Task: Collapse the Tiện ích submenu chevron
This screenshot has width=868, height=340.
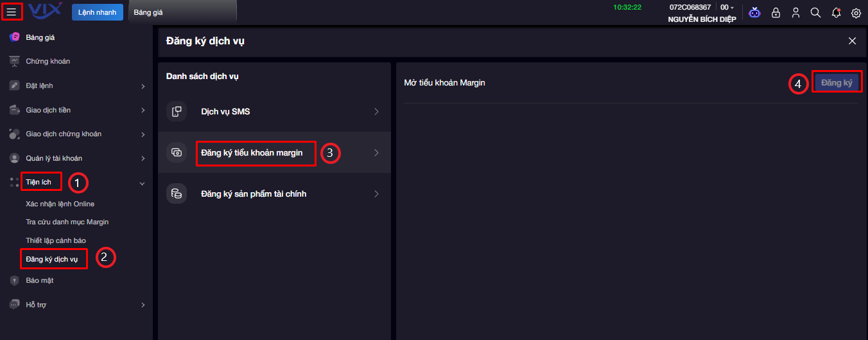Action: [x=143, y=183]
